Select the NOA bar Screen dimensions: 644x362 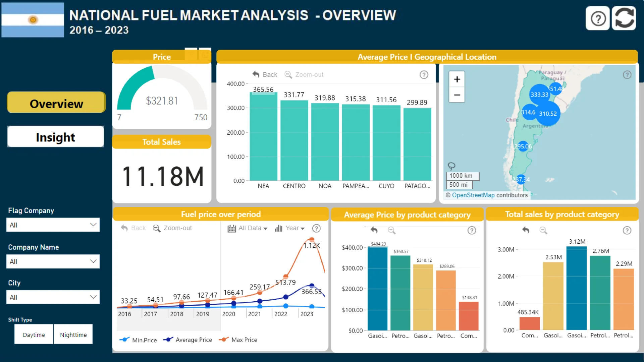[325, 142]
